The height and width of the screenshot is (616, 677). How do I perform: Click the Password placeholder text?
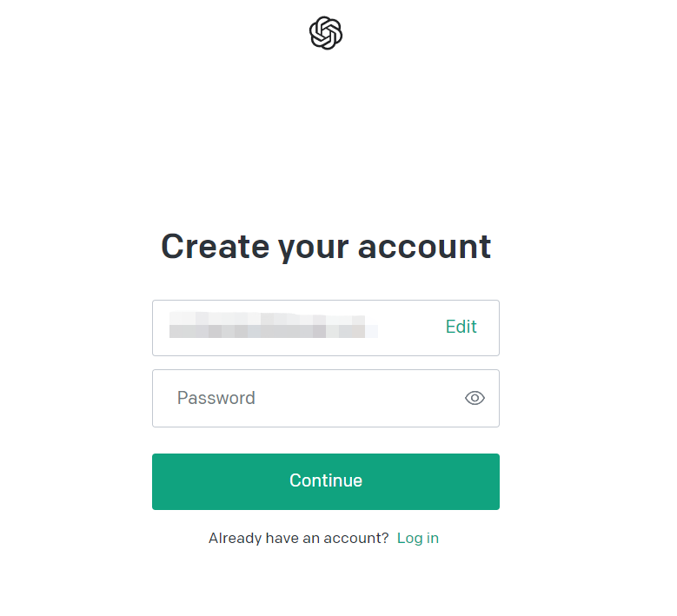point(216,398)
